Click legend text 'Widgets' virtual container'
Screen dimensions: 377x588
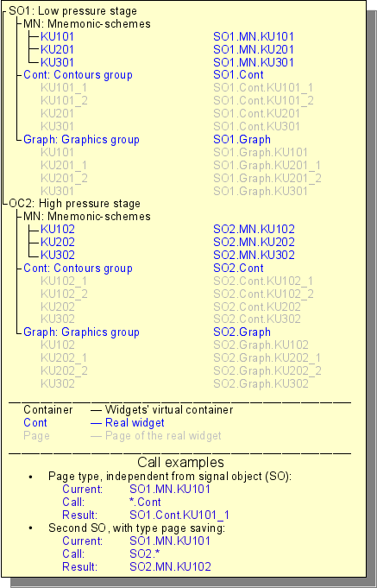tap(169, 410)
